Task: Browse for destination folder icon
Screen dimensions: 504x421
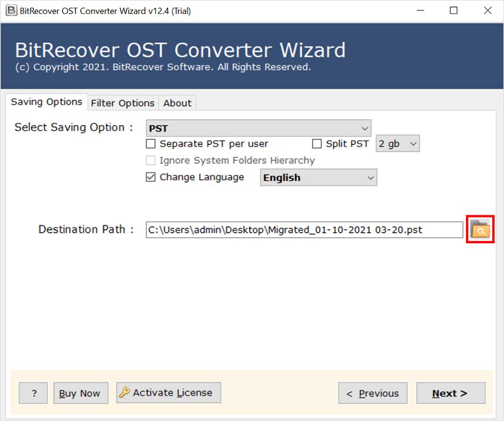Action: tap(480, 229)
